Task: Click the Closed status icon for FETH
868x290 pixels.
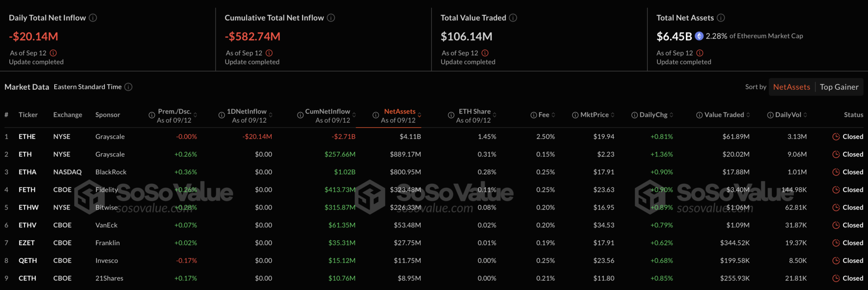Action: [836, 190]
